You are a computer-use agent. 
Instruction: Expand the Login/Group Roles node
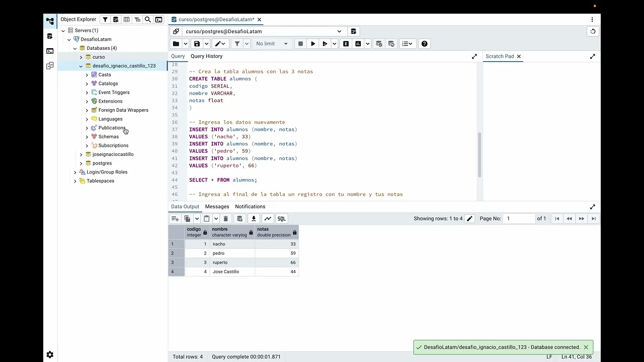pos(75,172)
